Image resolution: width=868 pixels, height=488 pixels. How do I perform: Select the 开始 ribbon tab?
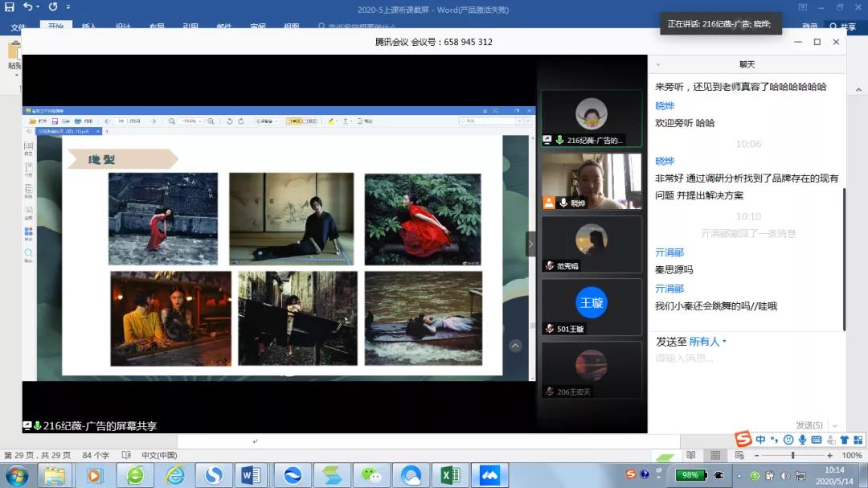point(55,27)
